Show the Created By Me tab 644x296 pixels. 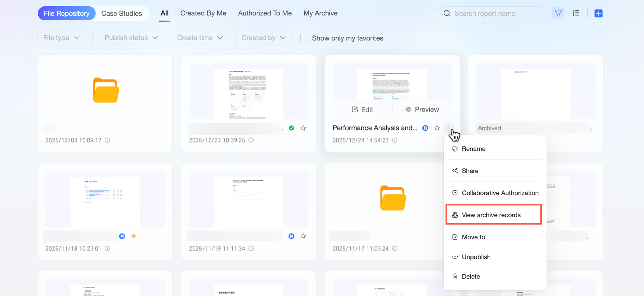click(x=203, y=13)
